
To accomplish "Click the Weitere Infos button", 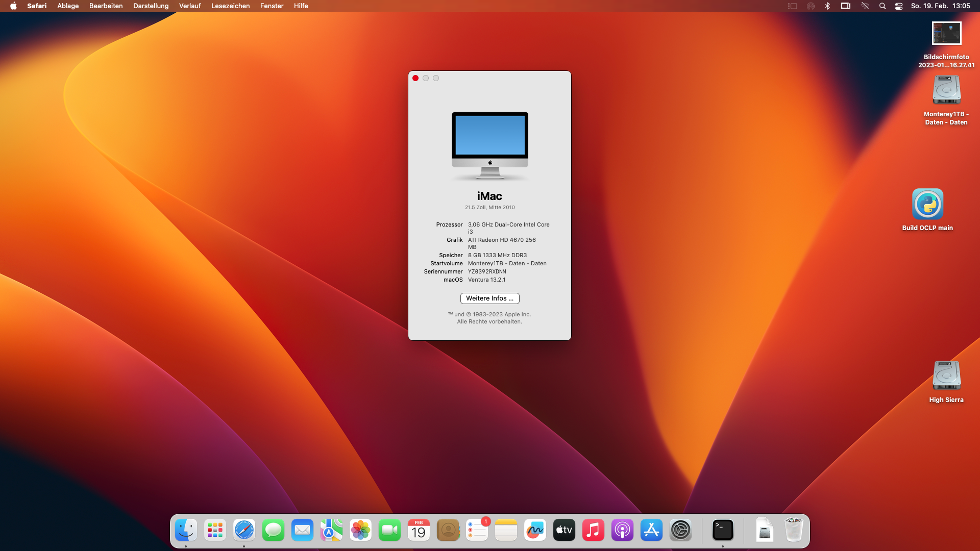I will pos(489,298).
